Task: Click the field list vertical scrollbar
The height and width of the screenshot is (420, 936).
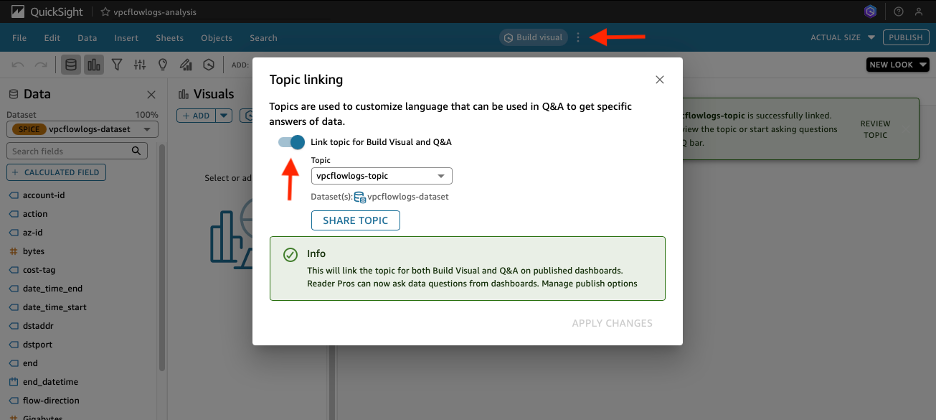Action: pos(162,257)
